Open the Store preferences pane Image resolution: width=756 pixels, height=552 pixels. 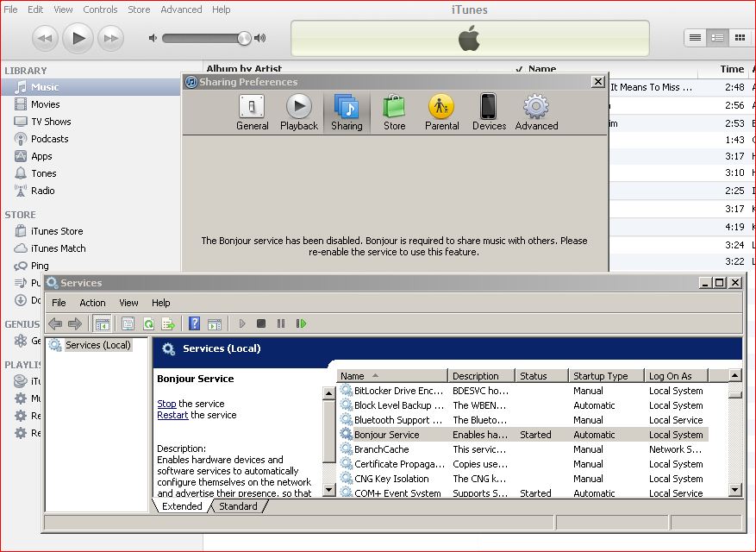(394, 110)
